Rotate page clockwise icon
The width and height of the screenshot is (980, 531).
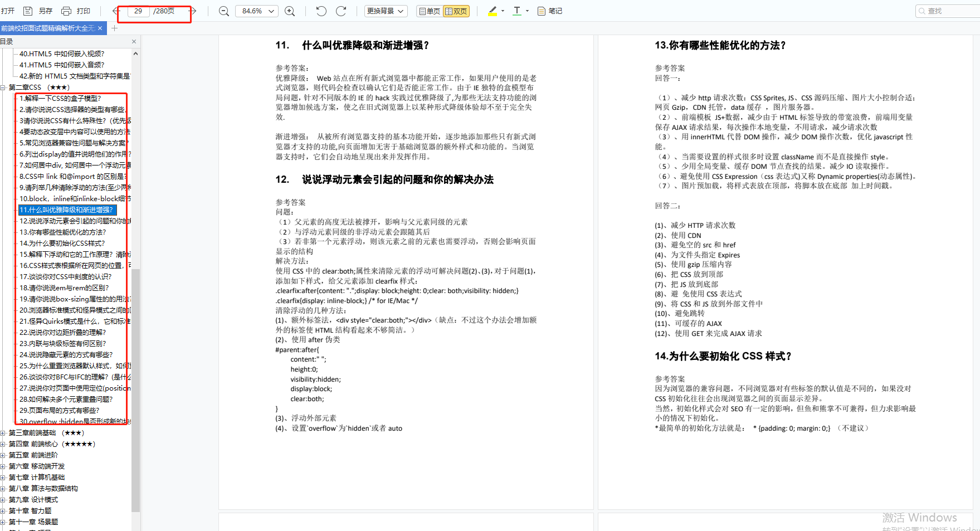(341, 11)
